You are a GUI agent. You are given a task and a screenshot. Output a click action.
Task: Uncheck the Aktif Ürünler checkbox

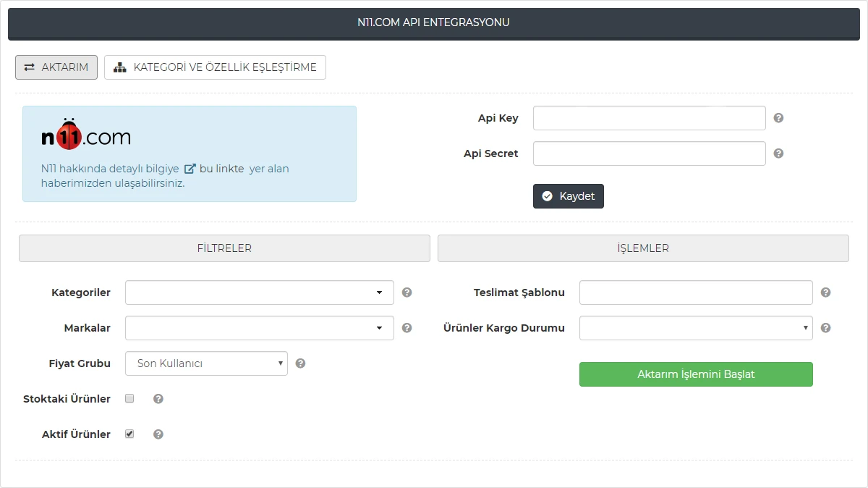[x=129, y=434]
